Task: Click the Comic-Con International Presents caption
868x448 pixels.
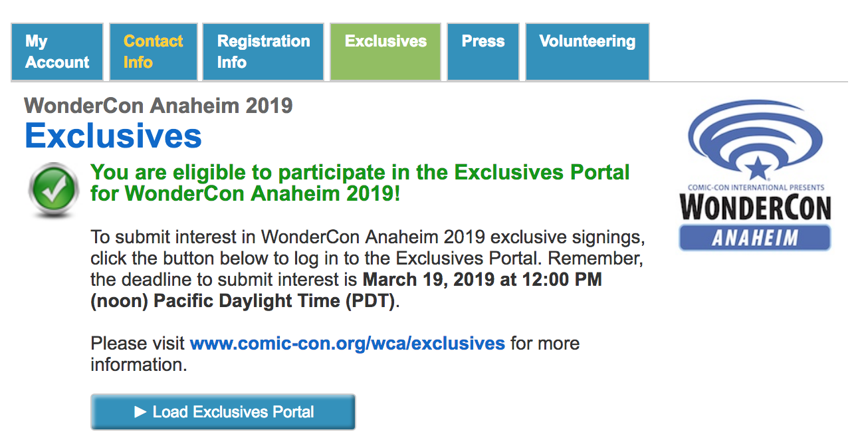Action: click(x=756, y=187)
